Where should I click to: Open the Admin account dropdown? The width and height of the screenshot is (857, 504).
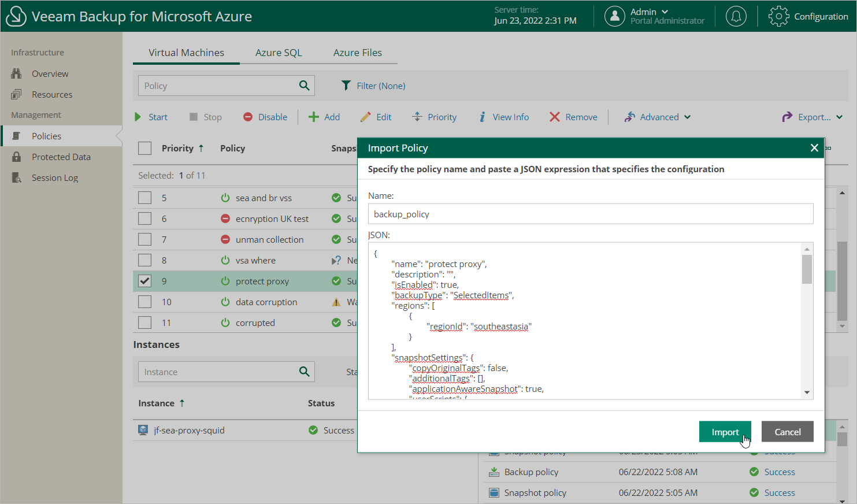(665, 12)
